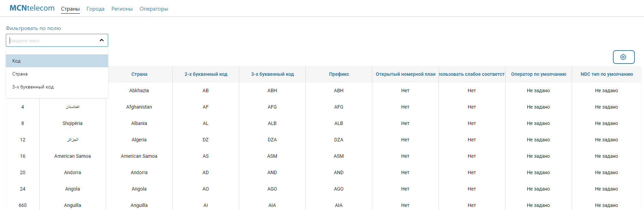This screenshot has width=644, height=210.
Task: Collapse the filter dropdown chevron
Action: (x=101, y=40)
